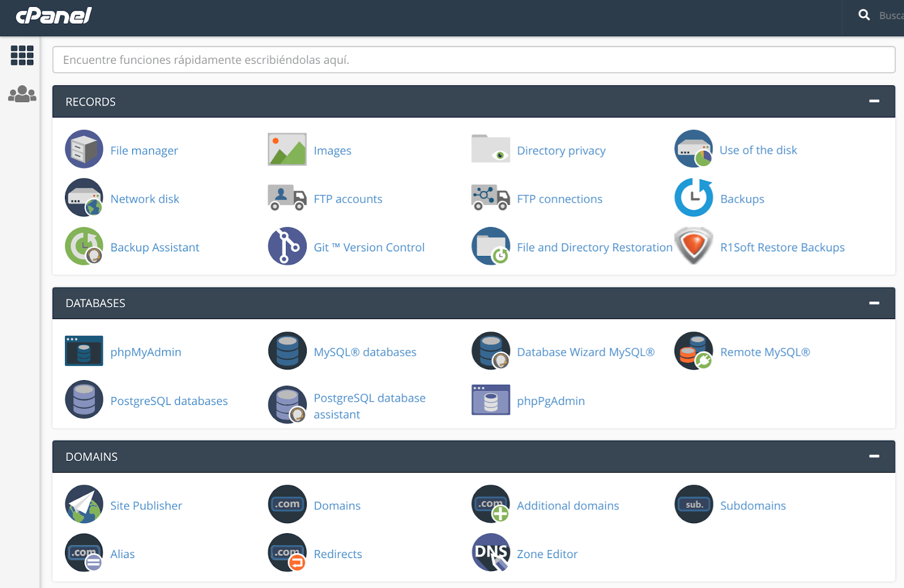Click the Alias .com icon
Viewport: 904px width, 588px height.
[x=84, y=553]
